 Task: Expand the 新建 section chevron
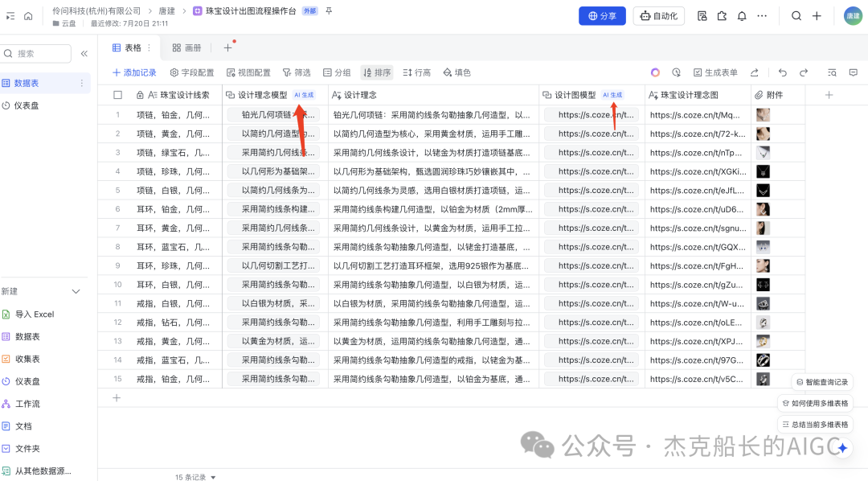click(76, 291)
